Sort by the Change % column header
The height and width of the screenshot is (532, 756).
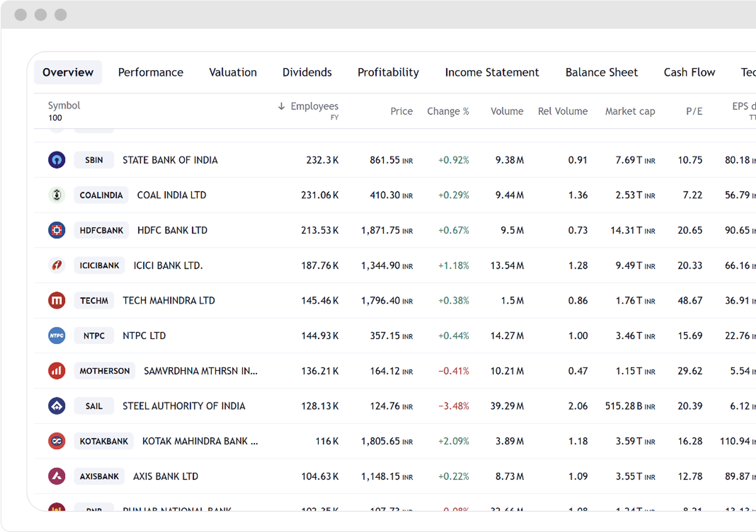click(448, 111)
